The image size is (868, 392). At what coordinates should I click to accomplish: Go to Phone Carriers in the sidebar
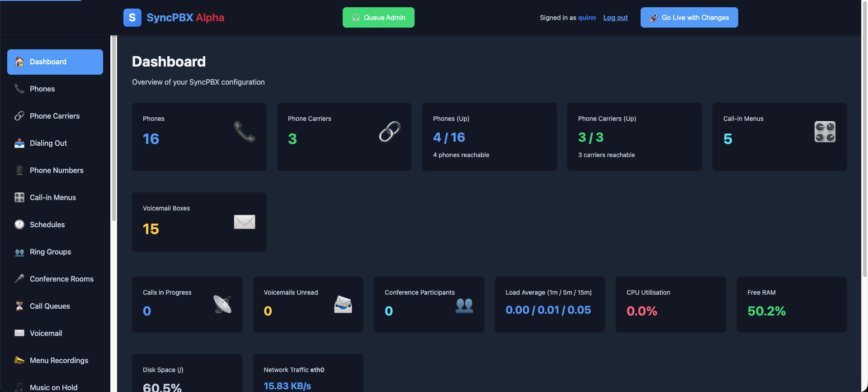tap(55, 116)
